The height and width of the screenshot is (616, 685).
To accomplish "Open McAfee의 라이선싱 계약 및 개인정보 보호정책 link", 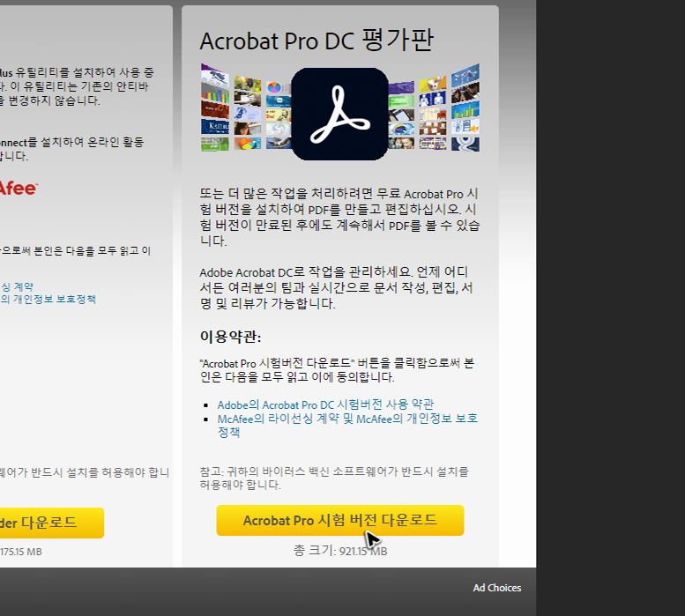I will [x=347, y=426].
